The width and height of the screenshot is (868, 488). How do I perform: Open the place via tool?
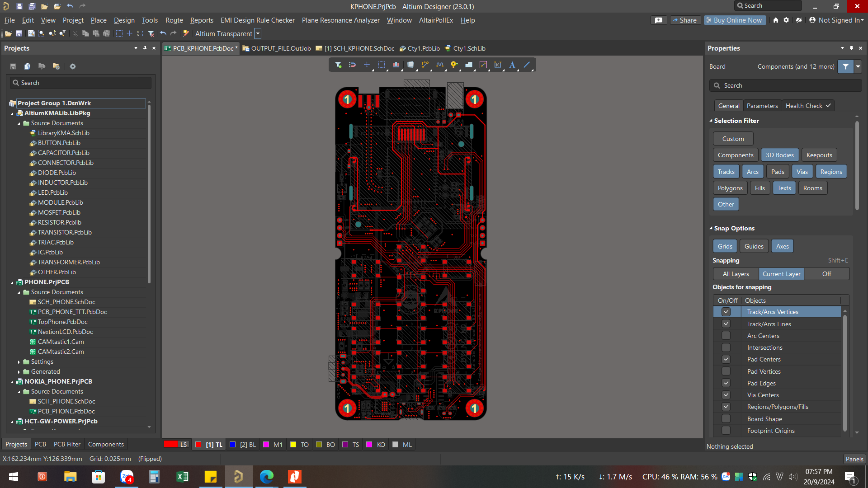point(454,65)
